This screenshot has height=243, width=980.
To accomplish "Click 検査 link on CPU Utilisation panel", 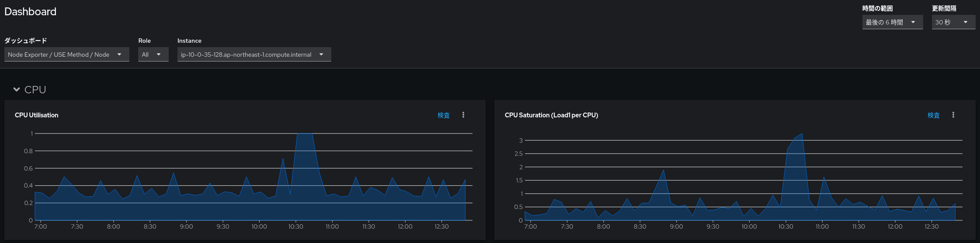I will point(444,115).
